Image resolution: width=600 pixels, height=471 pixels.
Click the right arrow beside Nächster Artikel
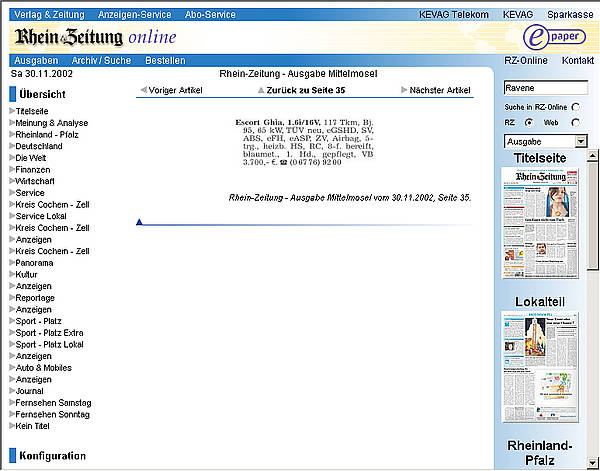404,90
